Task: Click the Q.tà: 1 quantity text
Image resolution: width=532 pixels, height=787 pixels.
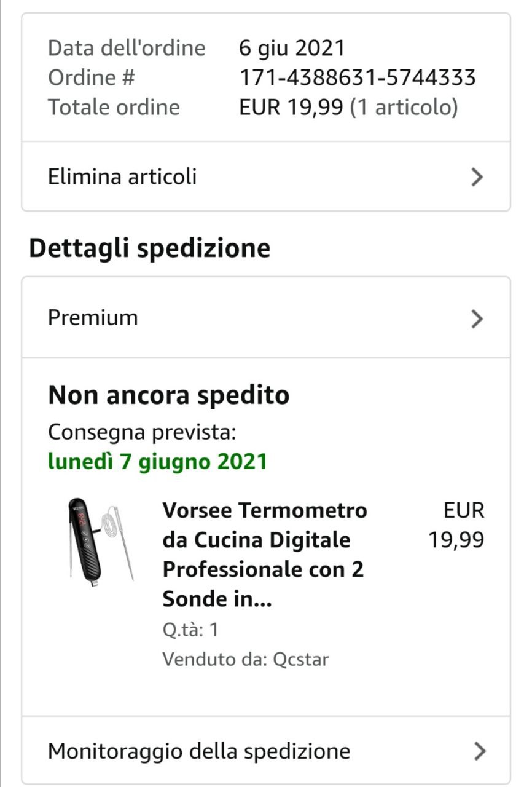Action: (190, 630)
